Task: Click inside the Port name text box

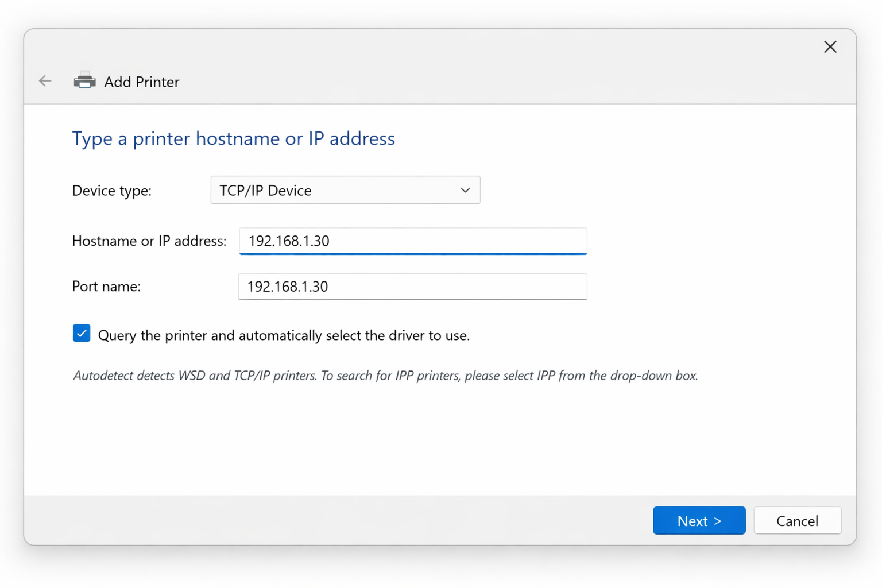Action: (x=412, y=287)
